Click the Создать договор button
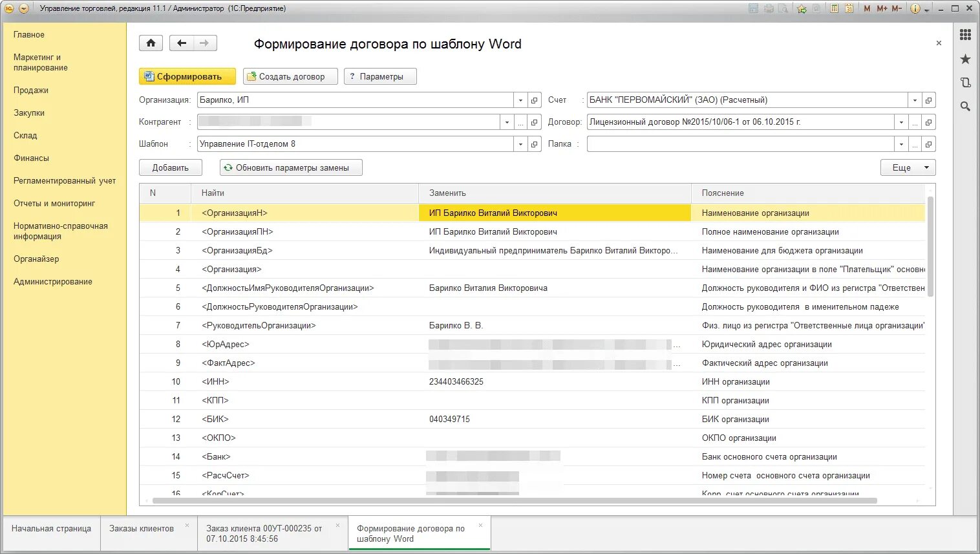The width and height of the screenshot is (980, 554). point(290,76)
